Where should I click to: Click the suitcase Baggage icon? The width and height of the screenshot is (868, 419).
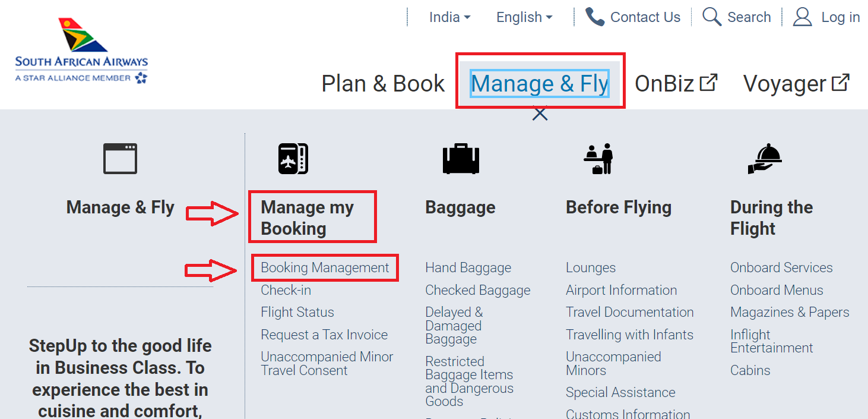pos(461,159)
